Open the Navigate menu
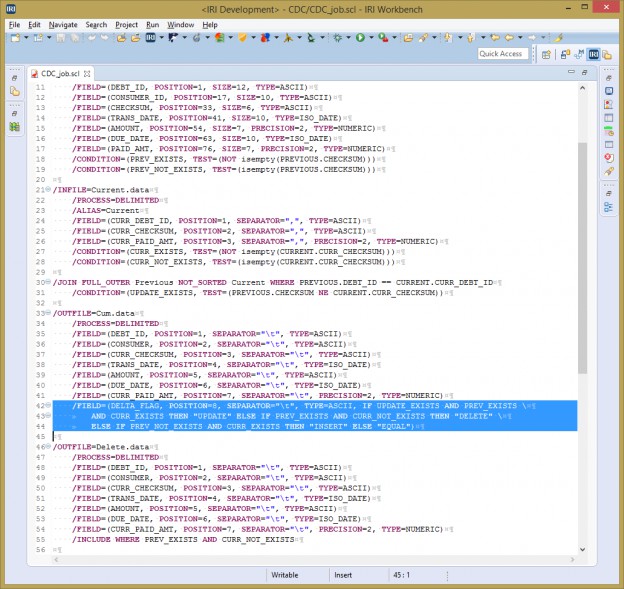 click(63, 25)
